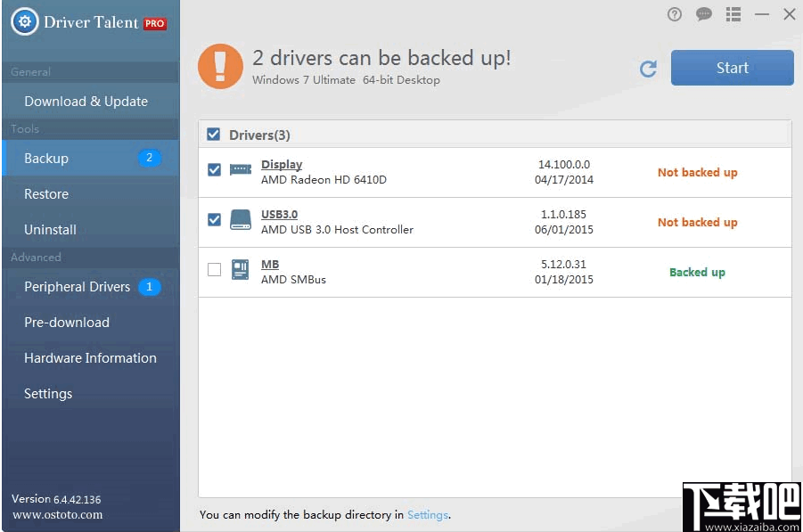Uncheck the USB3.0 driver checkbox
This screenshot has height=532, width=803.
click(213, 221)
